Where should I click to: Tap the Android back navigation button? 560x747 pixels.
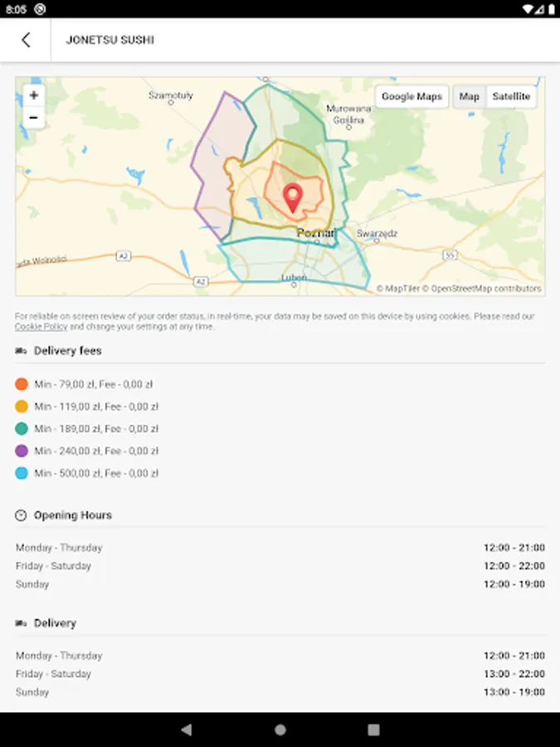pos(187,730)
